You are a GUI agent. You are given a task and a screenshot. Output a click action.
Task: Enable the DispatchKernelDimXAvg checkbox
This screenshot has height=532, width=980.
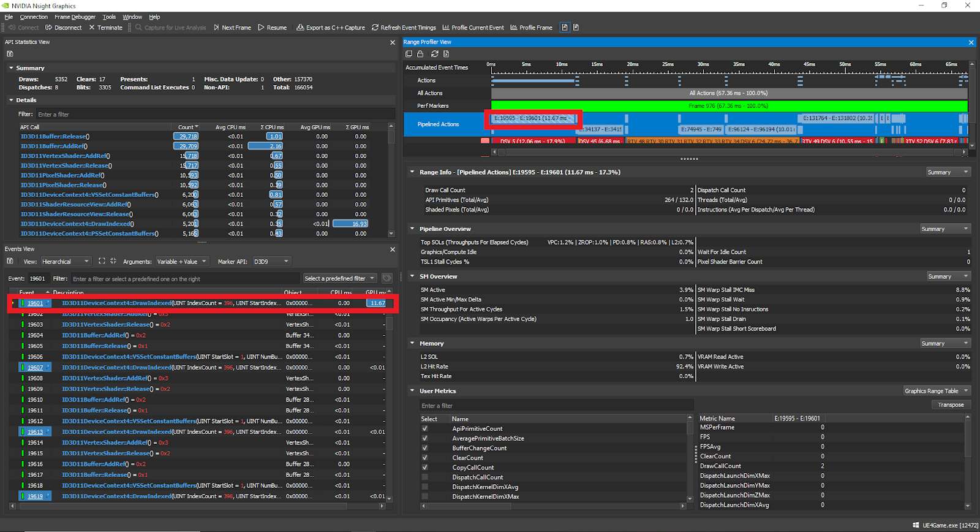(425, 487)
